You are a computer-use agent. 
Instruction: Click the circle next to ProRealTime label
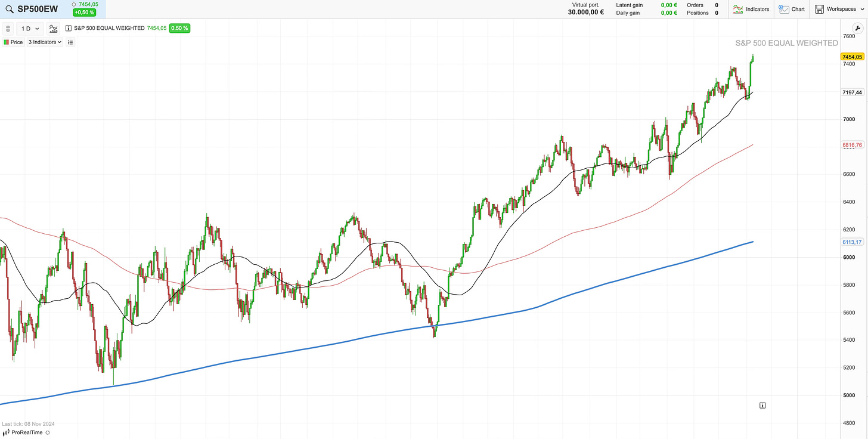[x=48, y=432]
